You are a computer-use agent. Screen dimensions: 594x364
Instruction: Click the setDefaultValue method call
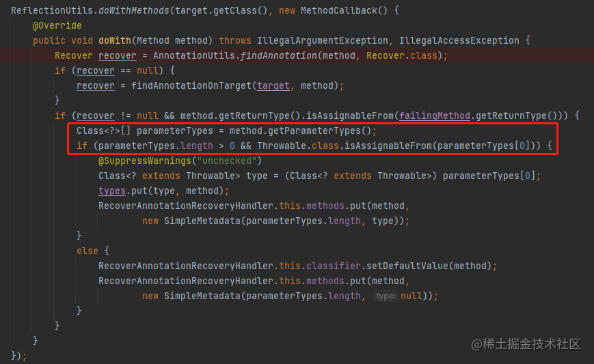(x=407, y=266)
